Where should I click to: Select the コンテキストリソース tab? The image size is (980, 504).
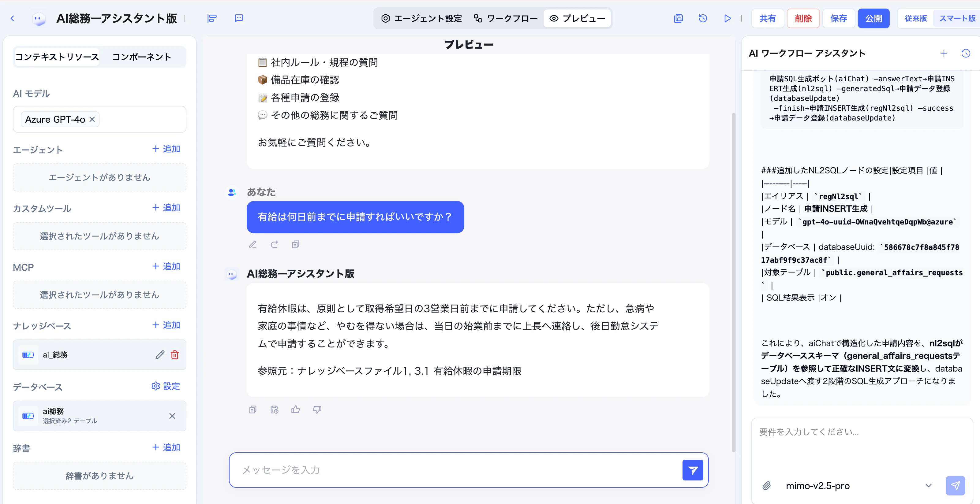(x=57, y=57)
